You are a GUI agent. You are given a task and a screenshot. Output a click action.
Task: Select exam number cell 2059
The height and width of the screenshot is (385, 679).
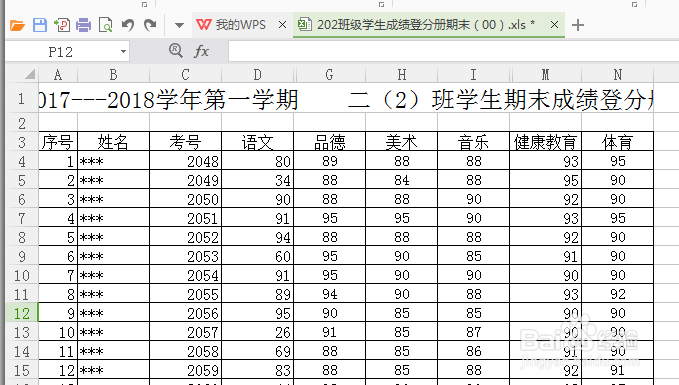pyautogui.click(x=185, y=370)
